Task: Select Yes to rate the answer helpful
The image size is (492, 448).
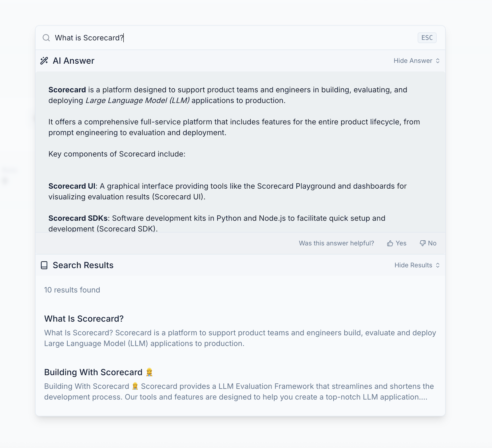Action: [x=401, y=243]
